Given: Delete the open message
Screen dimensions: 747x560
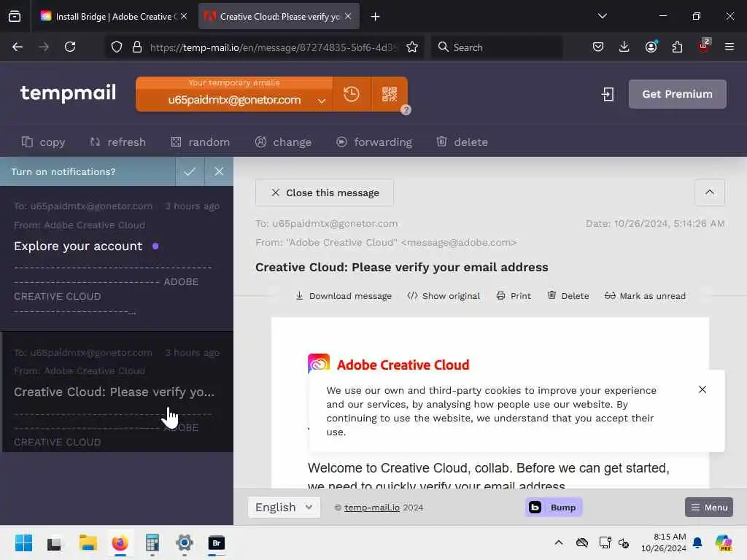Looking at the screenshot, I should pos(568,296).
